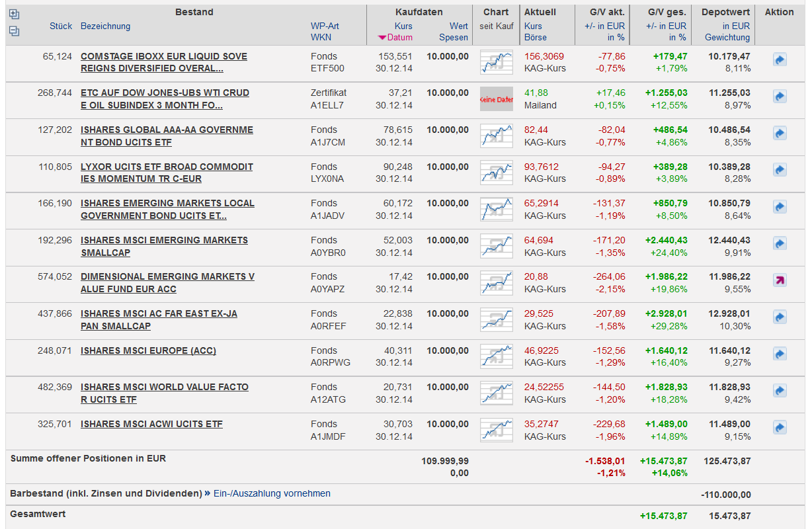Click action icon for COMSTAGE IBOXX row
The width and height of the screenshot is (812, 529).
click(779, 61)
